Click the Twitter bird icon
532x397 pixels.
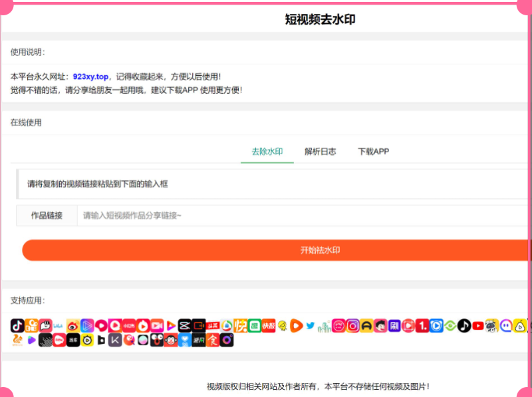click(311, 326)
